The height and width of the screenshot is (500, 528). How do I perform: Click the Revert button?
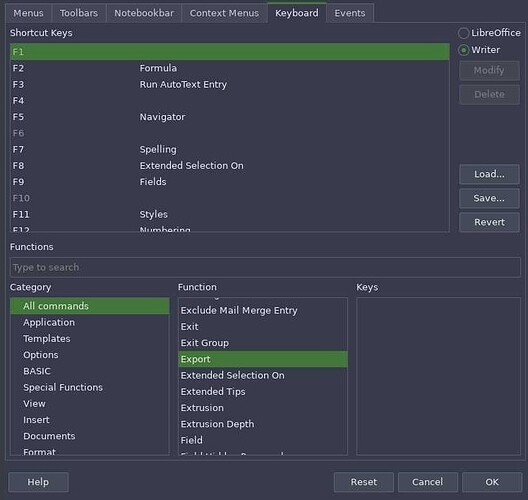pos(489,222)
